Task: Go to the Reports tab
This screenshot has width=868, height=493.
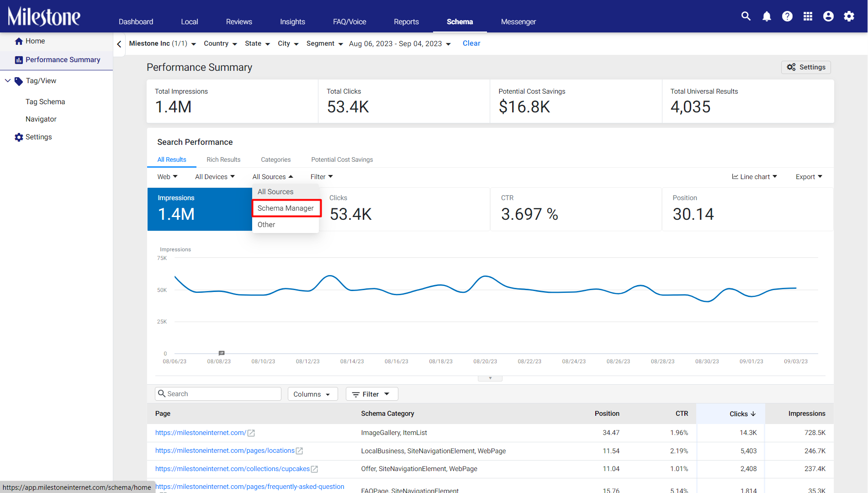Action: [406, 22]
